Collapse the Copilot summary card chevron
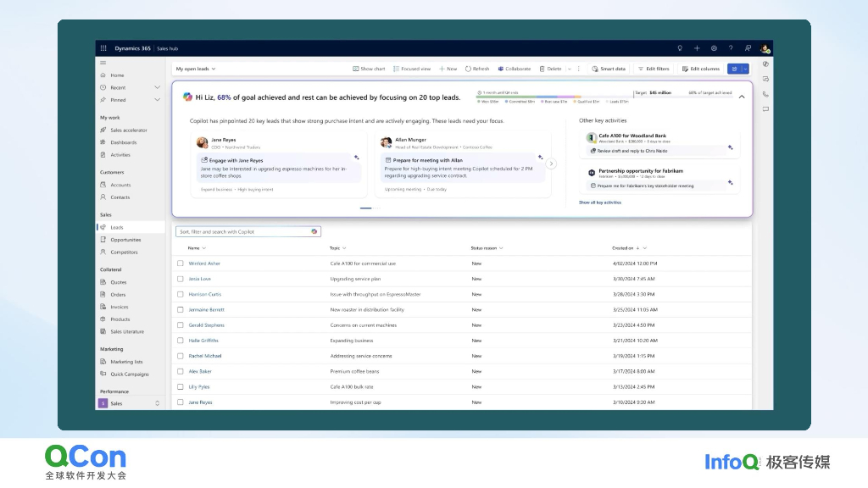 click(742, 97)
